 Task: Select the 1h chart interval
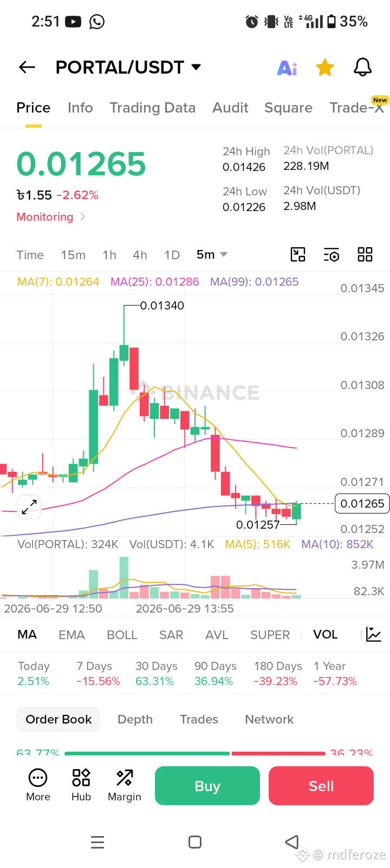pos(109,255)
